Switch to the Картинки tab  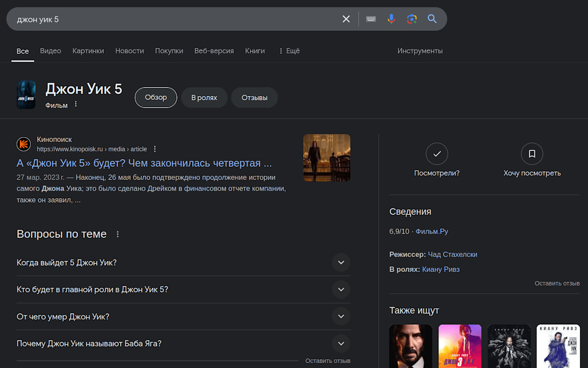pyautogui.click(x=88, y=51)
